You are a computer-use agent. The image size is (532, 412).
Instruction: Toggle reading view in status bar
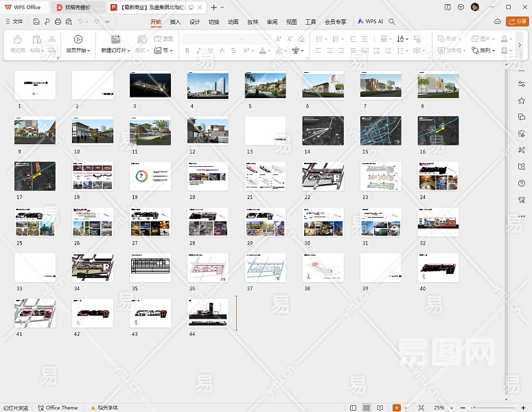click(x=380, y=408)
